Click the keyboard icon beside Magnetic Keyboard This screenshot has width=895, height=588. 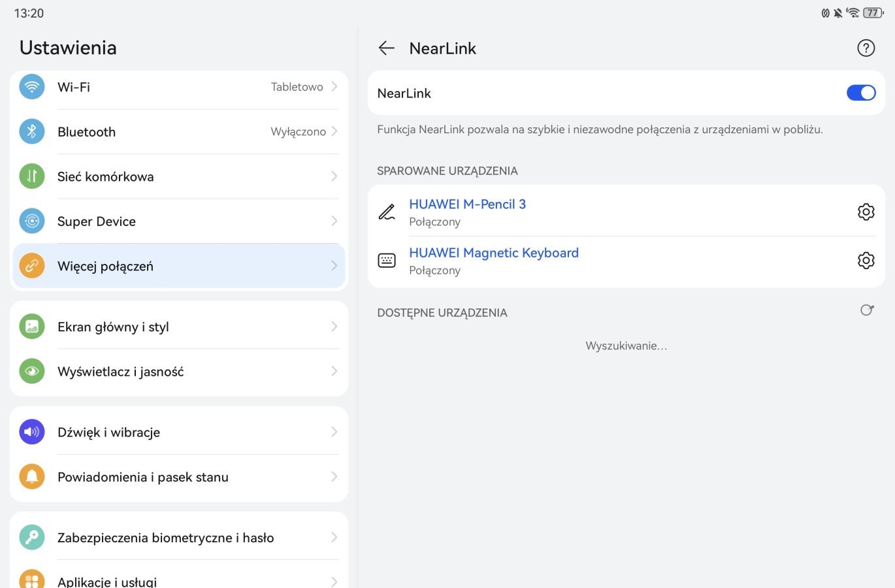387,260
